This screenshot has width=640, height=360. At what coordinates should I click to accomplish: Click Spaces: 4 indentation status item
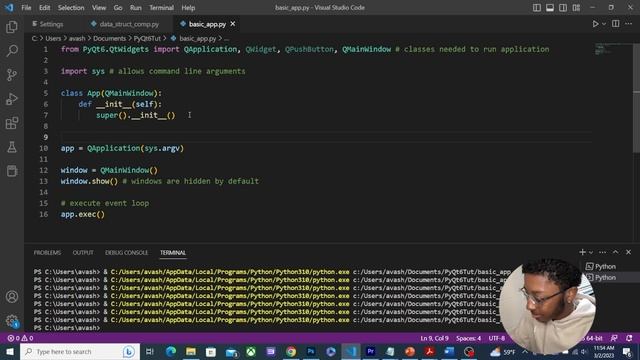[469, 338]
